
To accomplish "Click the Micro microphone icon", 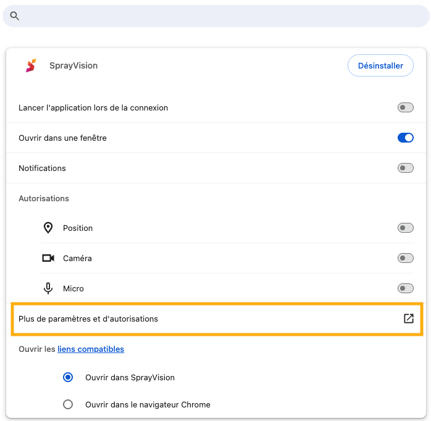I will point(48,288).
